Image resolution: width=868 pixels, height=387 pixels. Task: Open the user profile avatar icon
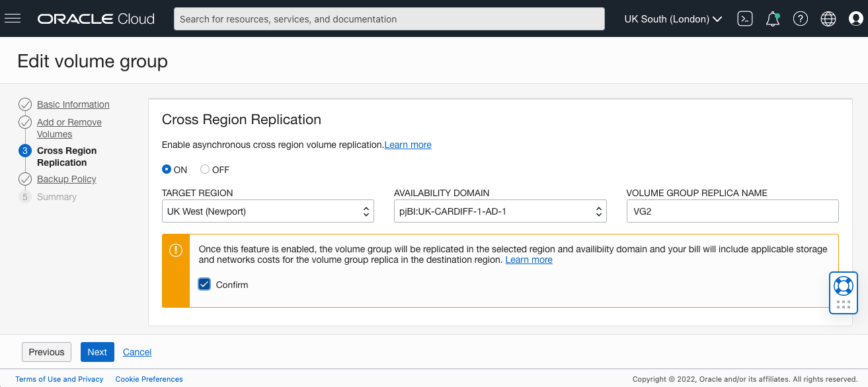[x=855, y=18]
